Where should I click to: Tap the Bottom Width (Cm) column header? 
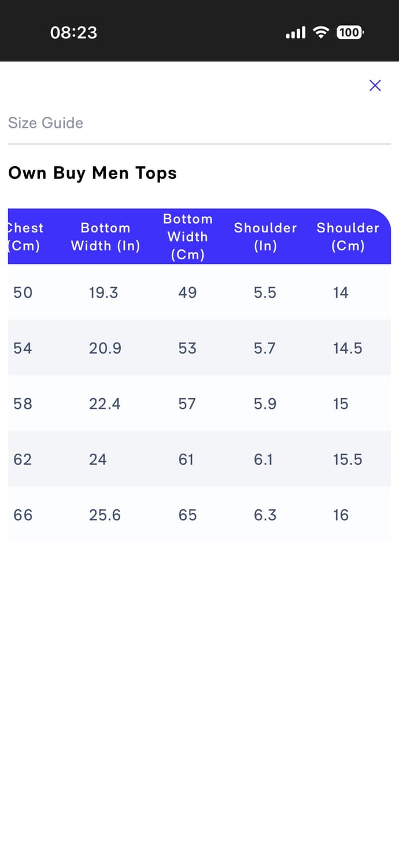pos(187,237)
